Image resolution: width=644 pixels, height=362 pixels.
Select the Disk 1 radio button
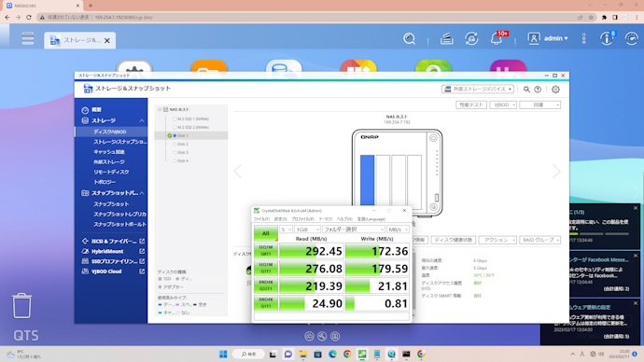pos(175,135)
